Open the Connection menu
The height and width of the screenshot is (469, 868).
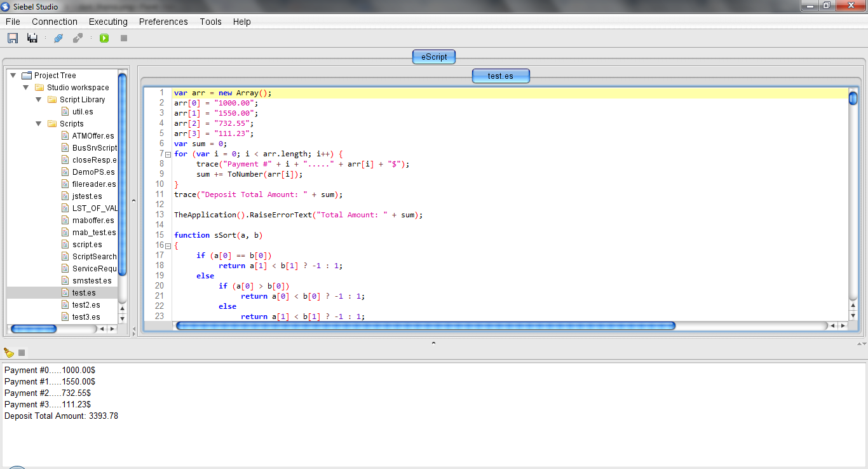(55, 22)
